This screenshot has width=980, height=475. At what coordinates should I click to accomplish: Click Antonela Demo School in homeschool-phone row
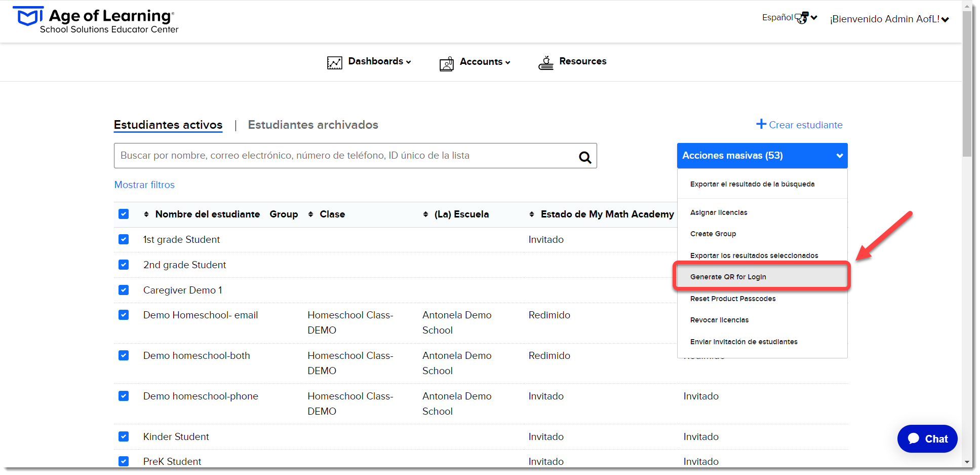[x=457, y=404]
